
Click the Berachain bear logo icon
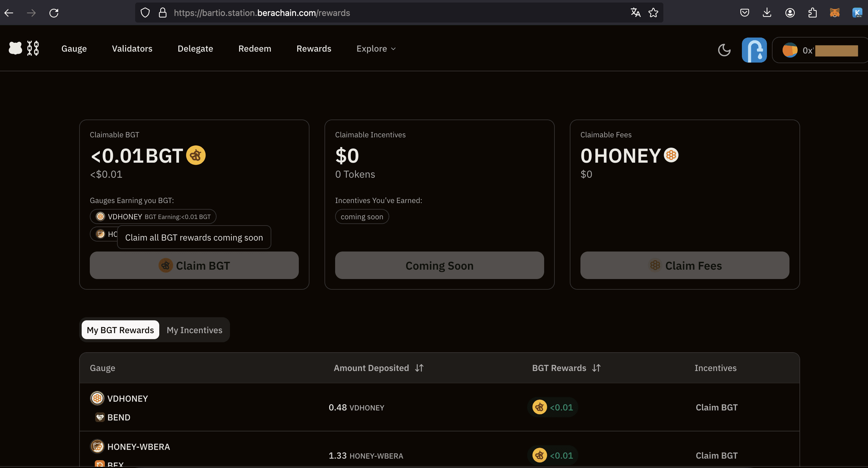(16, 48)
